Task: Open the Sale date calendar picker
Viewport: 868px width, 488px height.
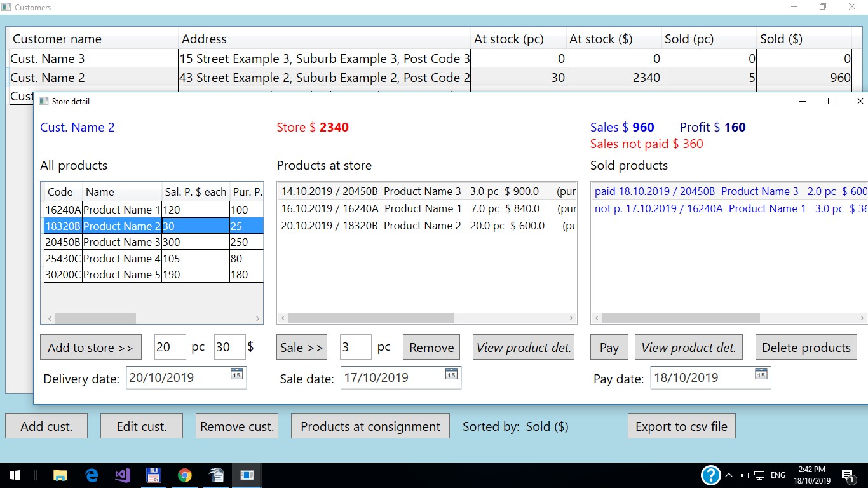Action: coord(451,374)
